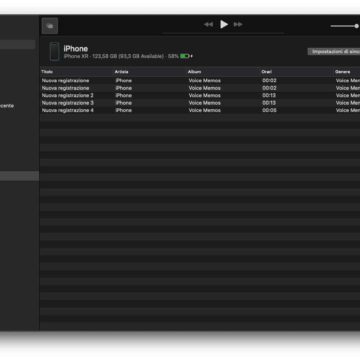Click the large 'iPhone' device name heading
This screenshot has width=360, height=360.
[76, 49]
